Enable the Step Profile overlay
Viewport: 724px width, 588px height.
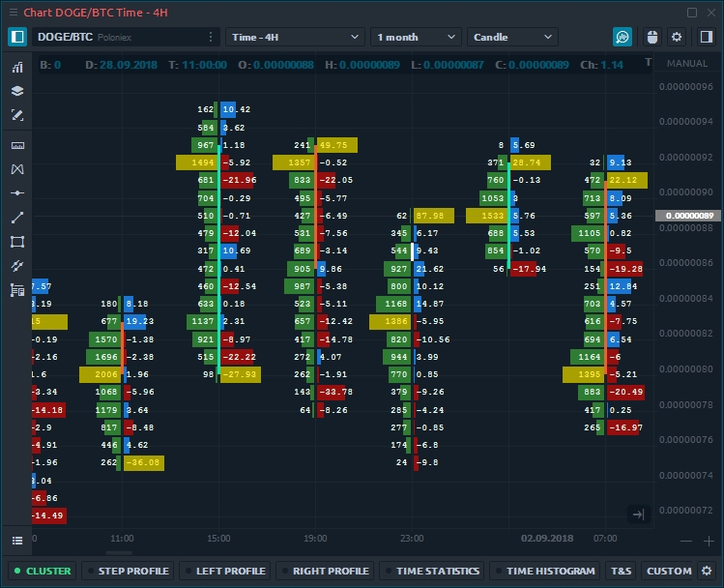(127, 571)
